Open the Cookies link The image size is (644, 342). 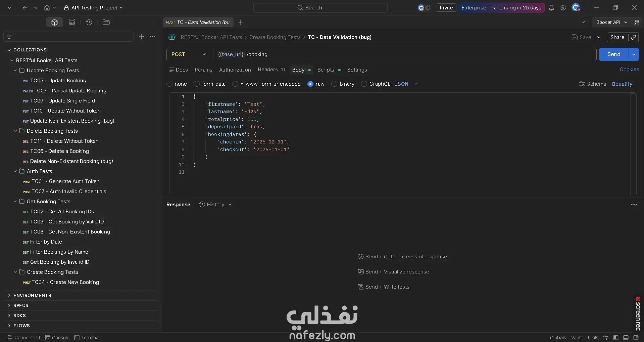[x=629, y=70]
